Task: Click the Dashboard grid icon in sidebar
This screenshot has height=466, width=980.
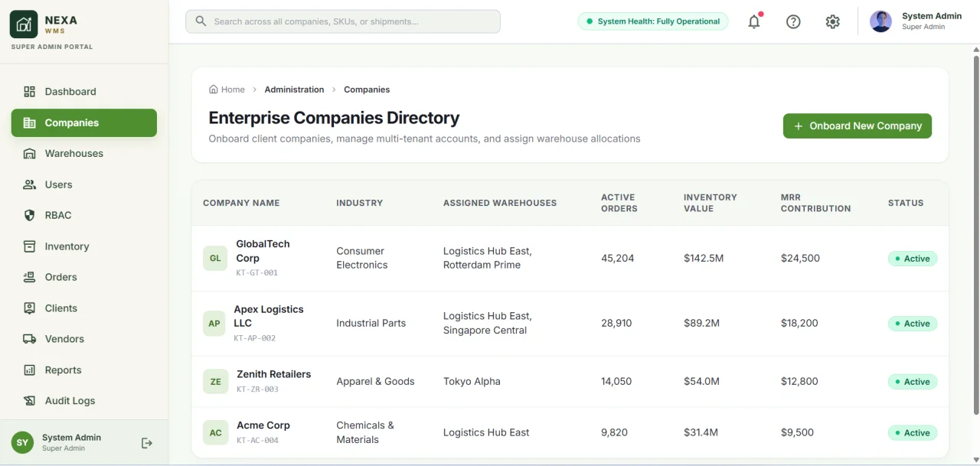Action: [30, 92]
